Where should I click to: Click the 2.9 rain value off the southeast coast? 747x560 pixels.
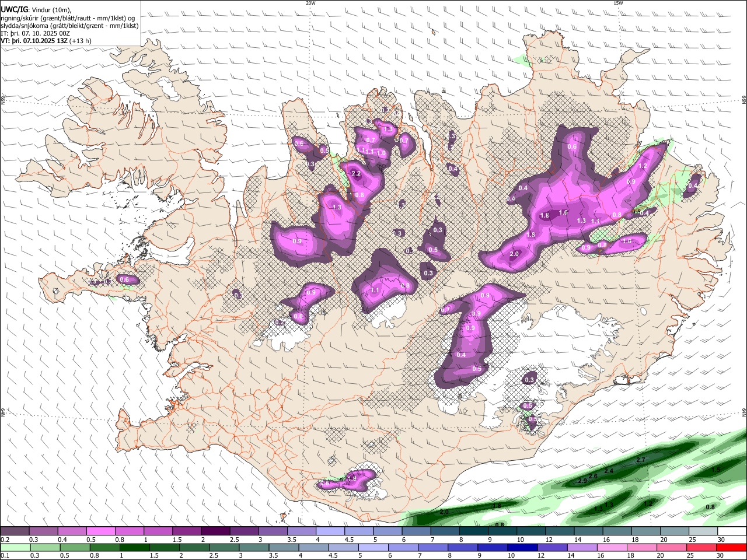[x=582, y=481]
